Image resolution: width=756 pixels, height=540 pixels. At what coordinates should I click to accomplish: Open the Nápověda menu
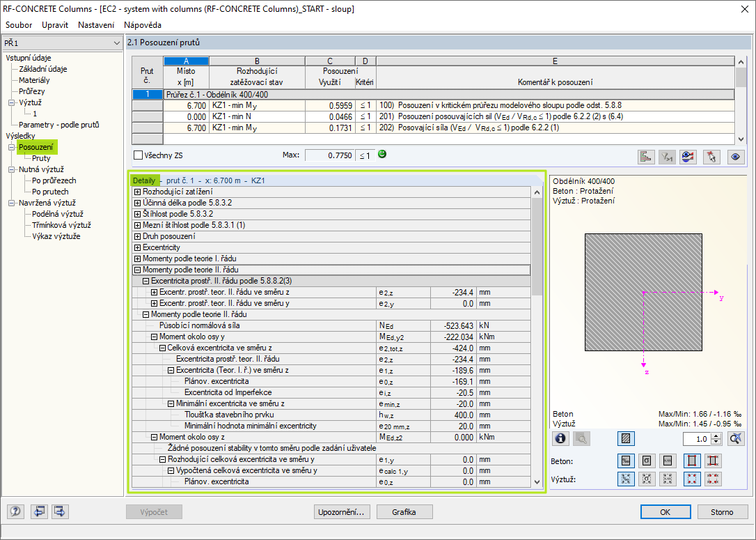pos(143,24)
